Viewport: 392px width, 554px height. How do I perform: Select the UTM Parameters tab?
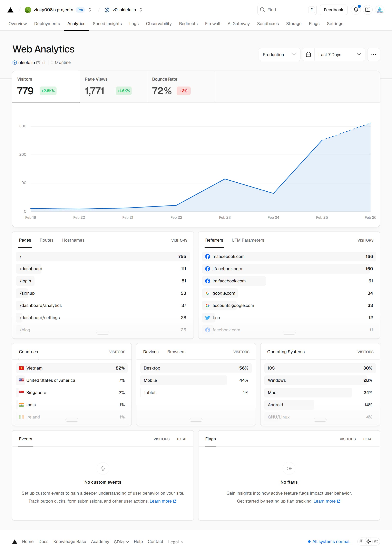(248, 240)
